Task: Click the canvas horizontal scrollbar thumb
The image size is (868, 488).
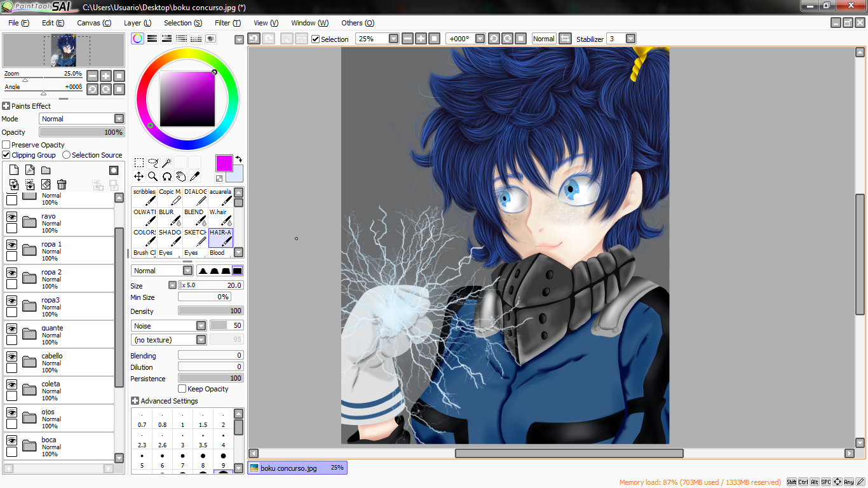Action: point(569,453)
